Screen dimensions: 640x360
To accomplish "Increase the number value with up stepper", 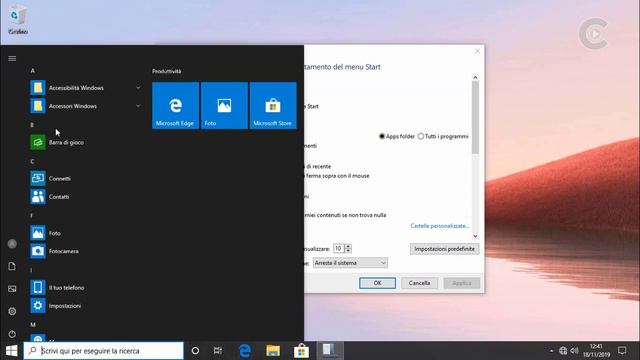I will tap(348, 246).
